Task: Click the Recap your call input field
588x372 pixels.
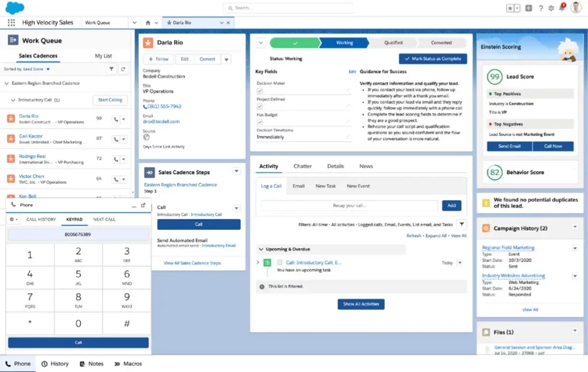Action: [349, 205]
